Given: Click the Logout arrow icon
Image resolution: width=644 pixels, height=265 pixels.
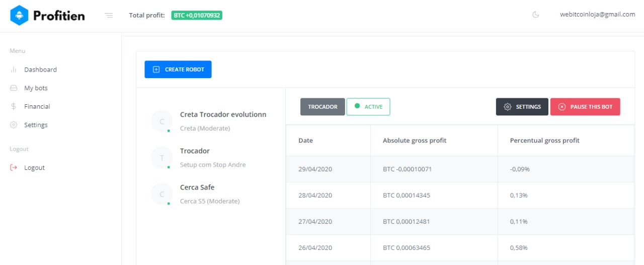Looking at the screenshot, I should 14,168.
